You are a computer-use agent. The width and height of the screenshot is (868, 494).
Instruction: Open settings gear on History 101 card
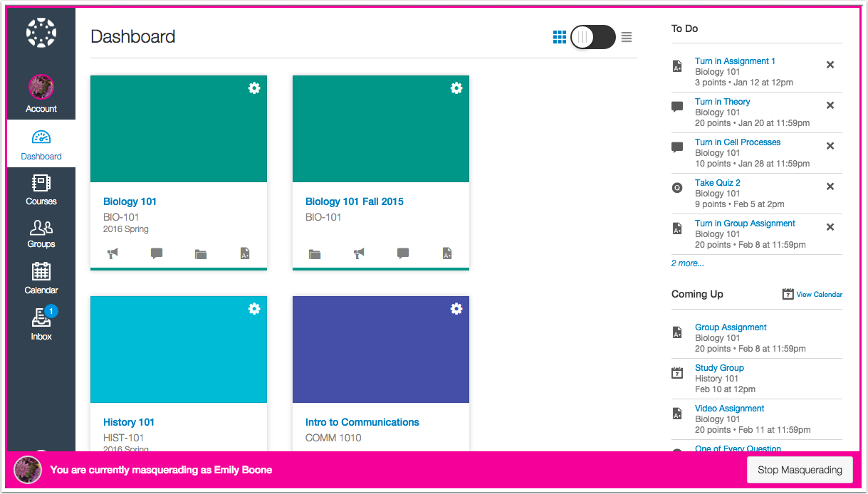pos(254,309)
